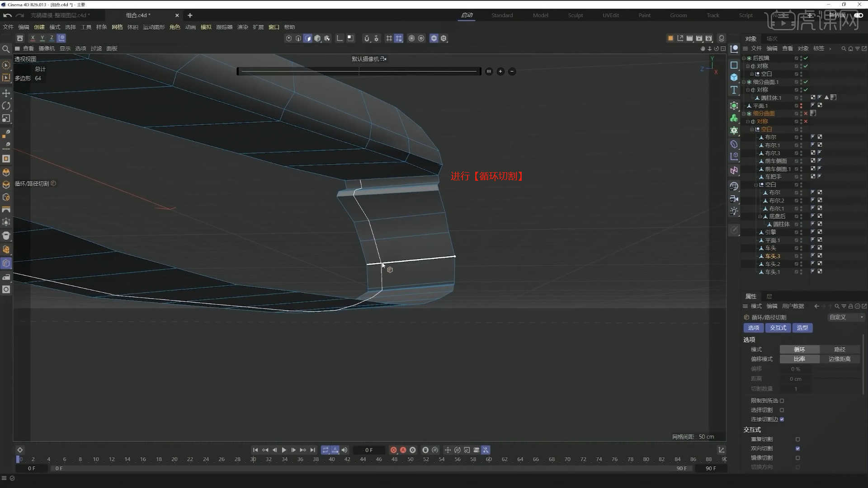
Task: Switch to the UVEdit layout tab
Action: click(610, 15)
